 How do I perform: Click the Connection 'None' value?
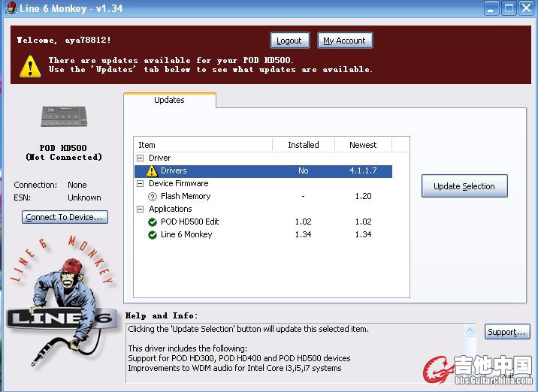77,185
